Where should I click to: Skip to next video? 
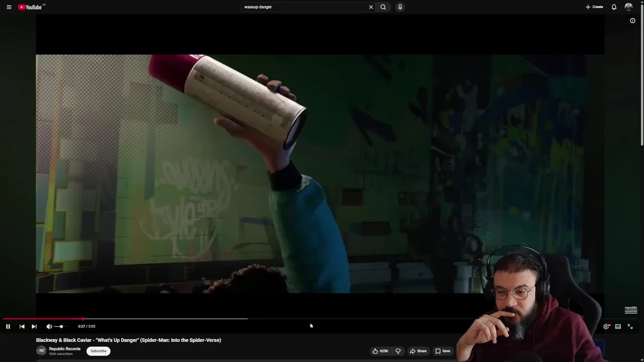34,326
